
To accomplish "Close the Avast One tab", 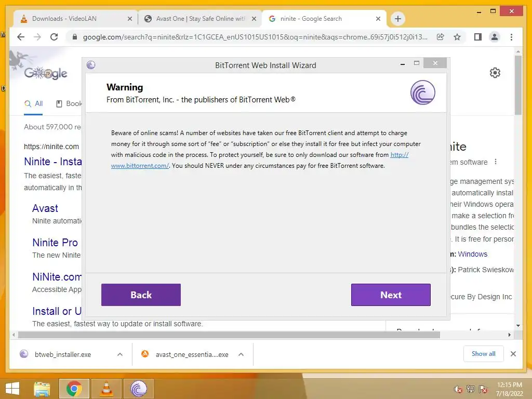I will pos(254,19).
